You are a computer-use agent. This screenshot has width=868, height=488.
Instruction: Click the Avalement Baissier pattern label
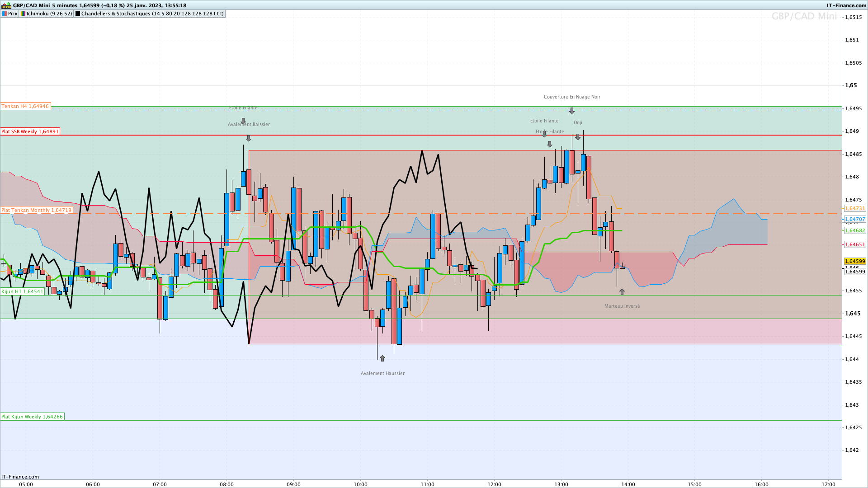pyautogui.click(x=249, y=124)
